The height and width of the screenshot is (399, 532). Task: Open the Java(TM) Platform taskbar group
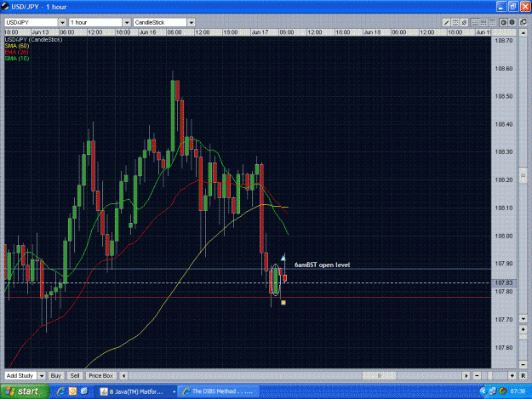(x=135, y=391)
